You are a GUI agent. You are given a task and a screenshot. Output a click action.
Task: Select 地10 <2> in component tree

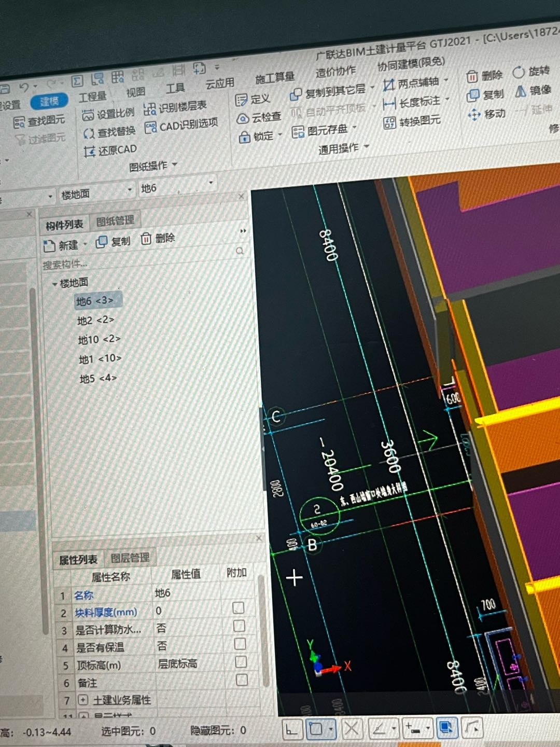point(99,339)
